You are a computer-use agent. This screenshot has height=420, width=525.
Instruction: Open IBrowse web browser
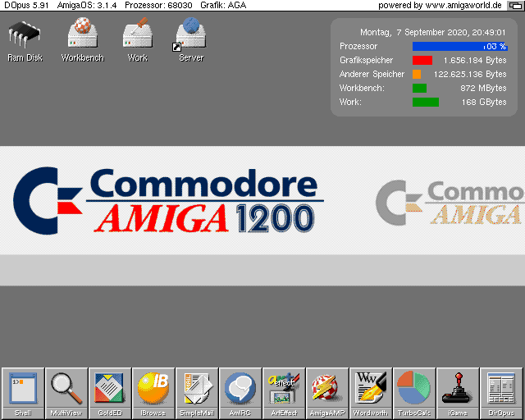153,393
